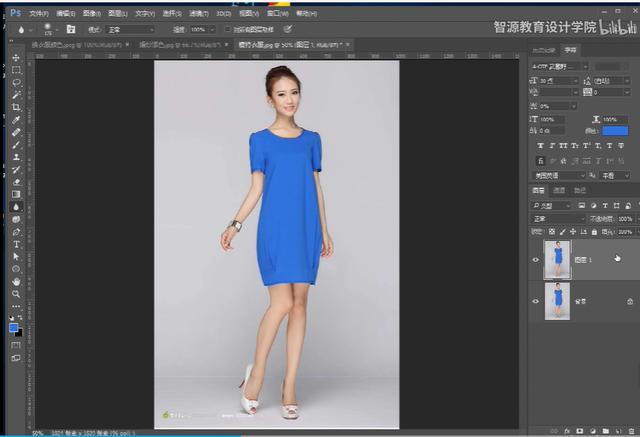640x437 pixels.
Task: Select the Zoom tool
Action: pyautogui.click(x=16, y=294)
